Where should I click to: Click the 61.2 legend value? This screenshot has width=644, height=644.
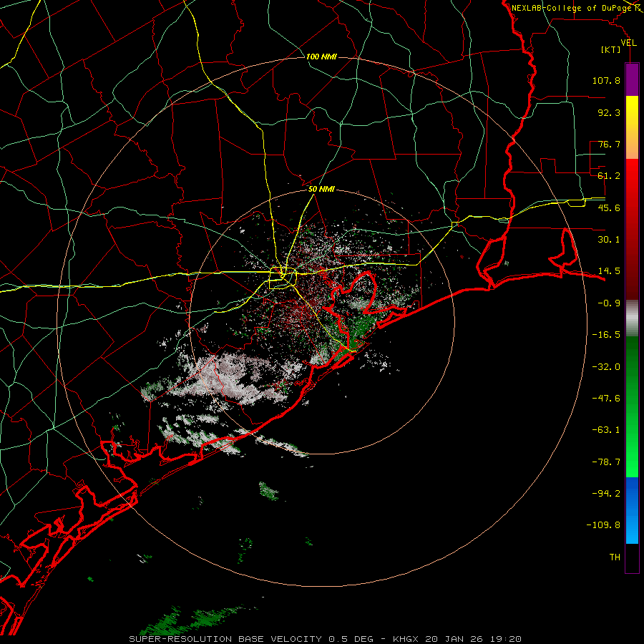coord(609,176)
